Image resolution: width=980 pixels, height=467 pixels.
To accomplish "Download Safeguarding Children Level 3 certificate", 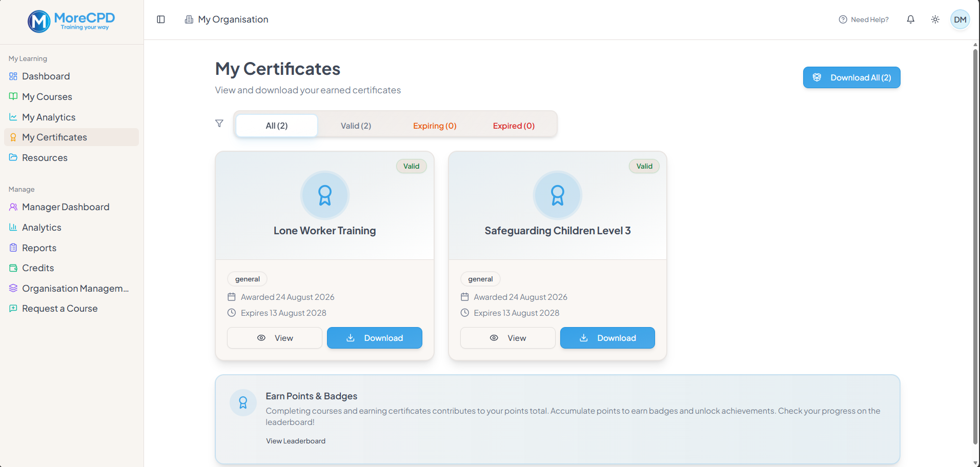I will coord(607,338).
